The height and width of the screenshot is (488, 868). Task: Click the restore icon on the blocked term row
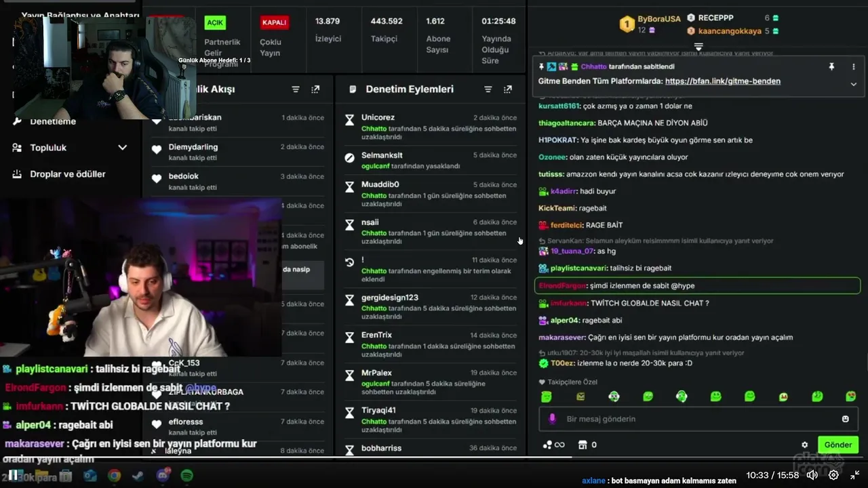pos(349,262)
